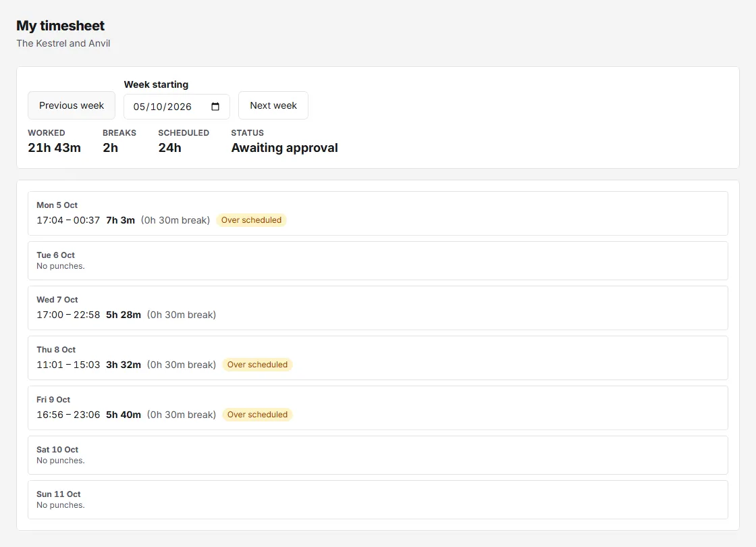Click the Mon 5 Oct day heading
This screenshot has height=547, width=756.
click(57, 205)
